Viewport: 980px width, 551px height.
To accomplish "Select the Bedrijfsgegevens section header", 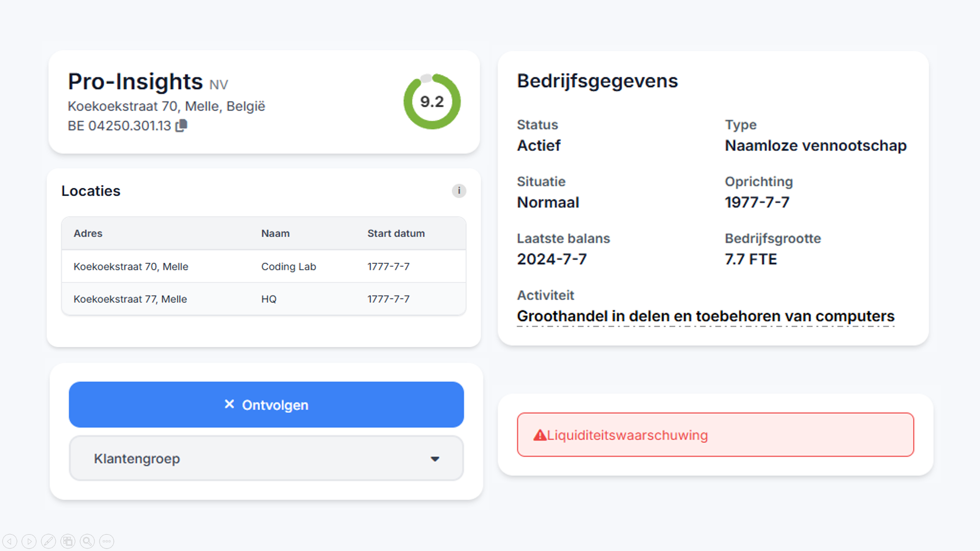I will point(597,81).
